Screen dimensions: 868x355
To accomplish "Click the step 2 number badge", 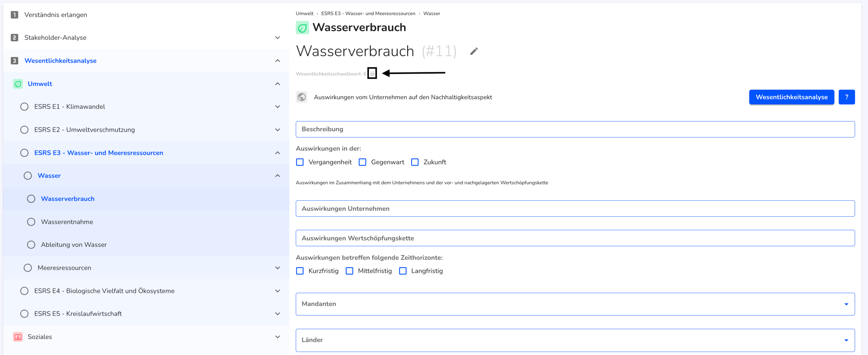I will pos(14,37).
